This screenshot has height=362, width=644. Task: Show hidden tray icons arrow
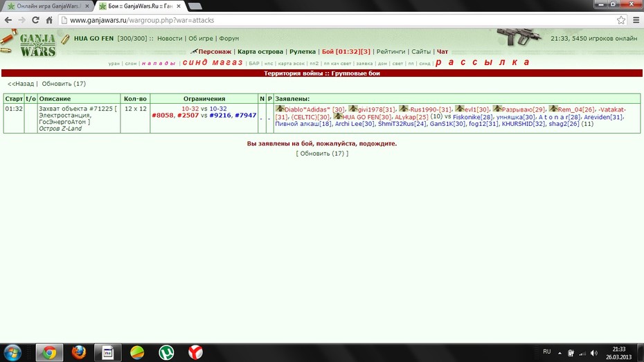(560, 353)
